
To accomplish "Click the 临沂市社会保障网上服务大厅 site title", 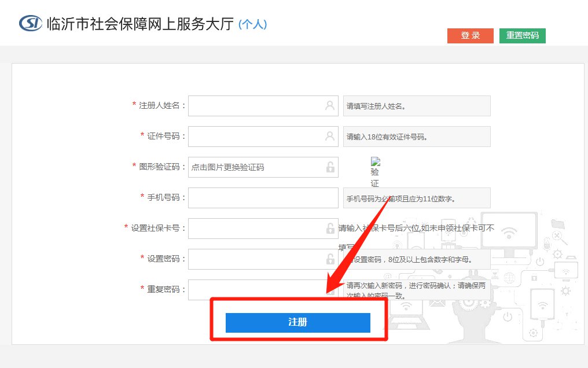I will coord(140,24).
